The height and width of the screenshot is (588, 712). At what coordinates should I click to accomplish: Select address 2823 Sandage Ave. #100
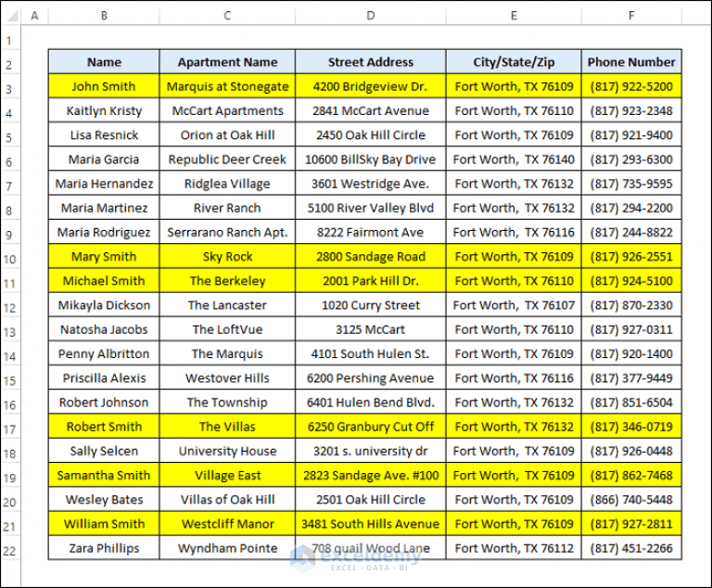coord(371,475)
